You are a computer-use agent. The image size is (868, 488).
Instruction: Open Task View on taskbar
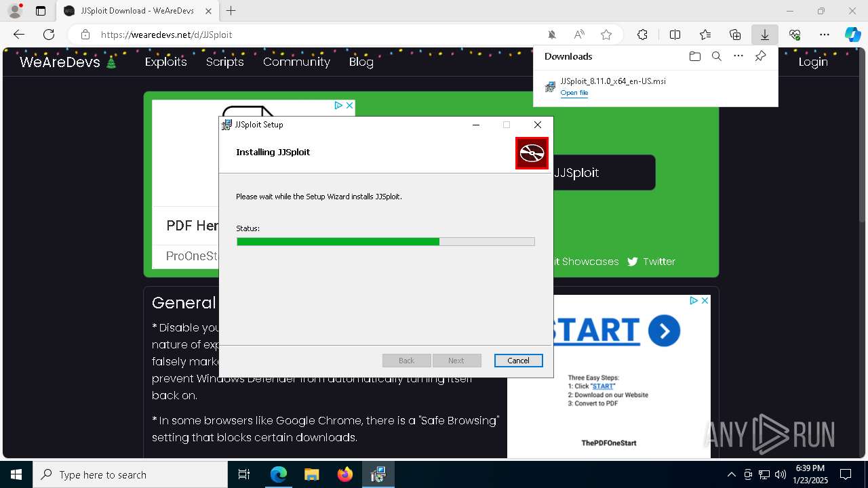[x=244, y=474]
